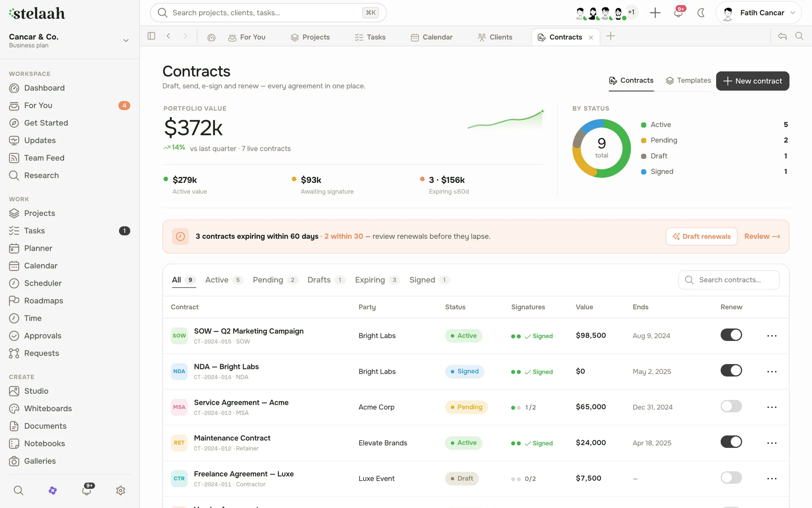Screen dimensions: 812x508
Task: Open notifications bell in top bar
Action: [x=678, y=13]
